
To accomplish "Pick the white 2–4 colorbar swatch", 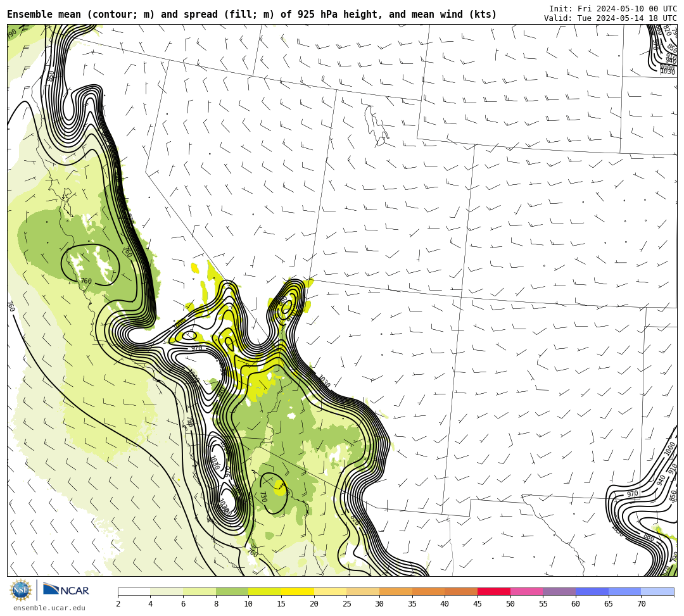I will pos(134,591).
